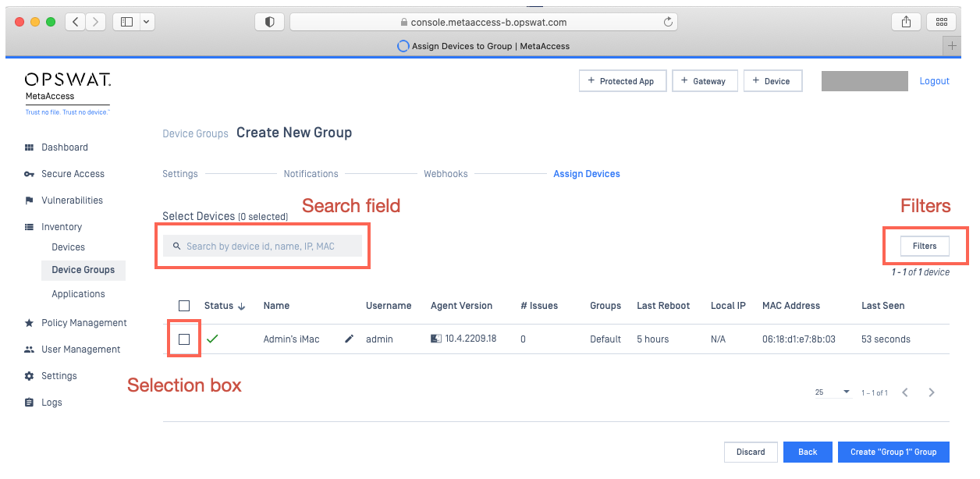Click the Dashboard grid icon in sidebar
980x479 pixels.
pos(30,147)
